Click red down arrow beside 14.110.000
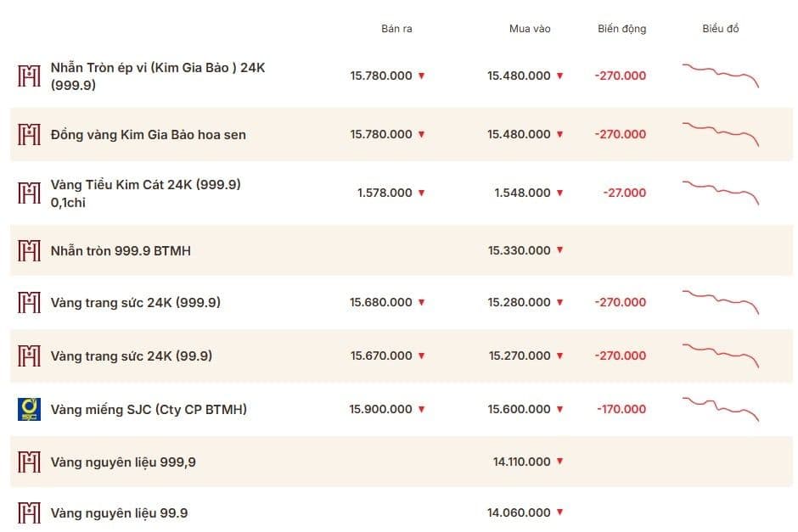Screen dimensions: 798x532 (559, 462)
